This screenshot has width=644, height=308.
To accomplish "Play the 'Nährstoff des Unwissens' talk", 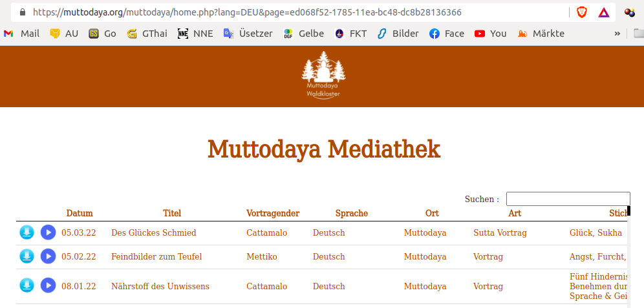I will click(x=48, y=285).
